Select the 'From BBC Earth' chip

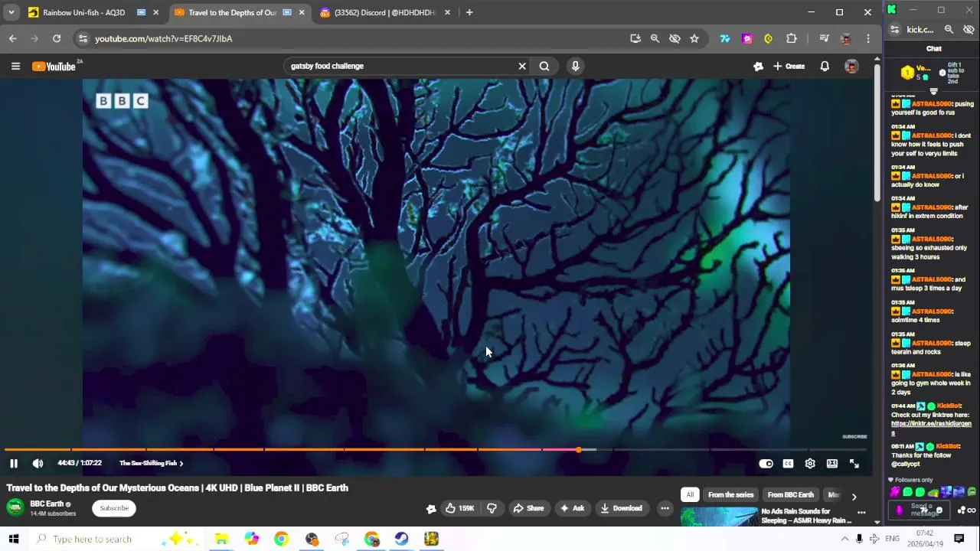(790, 494)
